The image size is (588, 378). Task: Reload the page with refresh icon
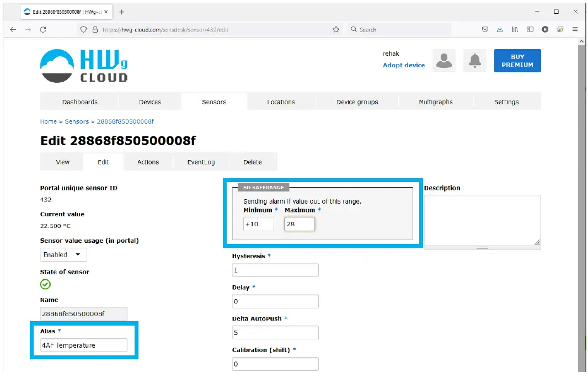43,30
